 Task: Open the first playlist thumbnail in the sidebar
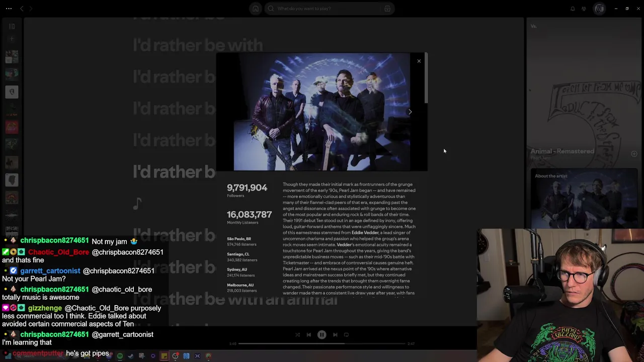pyautogui.click(x=12, y=57)
